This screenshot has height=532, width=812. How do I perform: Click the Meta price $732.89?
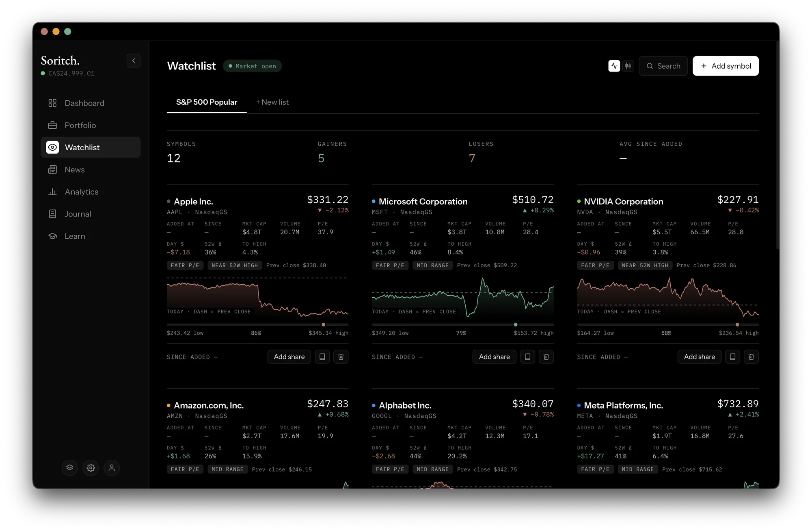coord(738,404)
